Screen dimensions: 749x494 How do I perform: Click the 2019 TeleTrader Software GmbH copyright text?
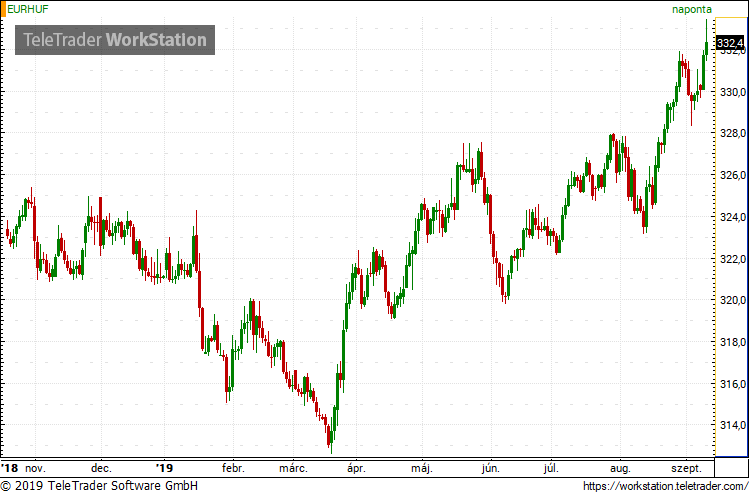[x=99, y=486]
